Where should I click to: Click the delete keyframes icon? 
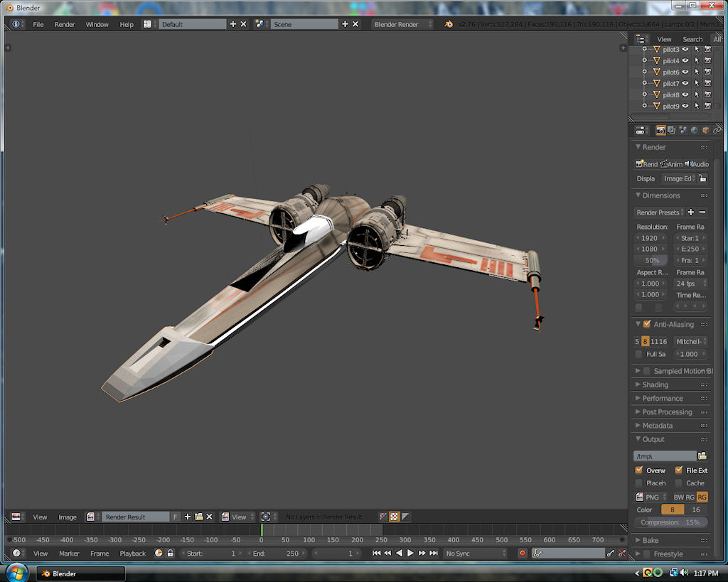[x=621, y=554]
